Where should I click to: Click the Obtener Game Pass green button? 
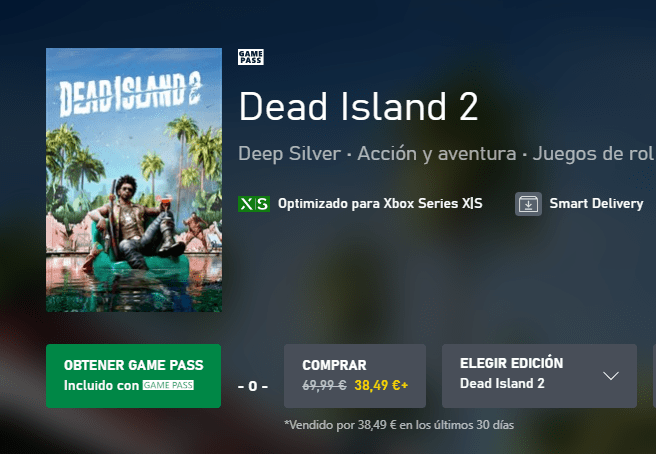pyautogui.click(x=133, y=376)
